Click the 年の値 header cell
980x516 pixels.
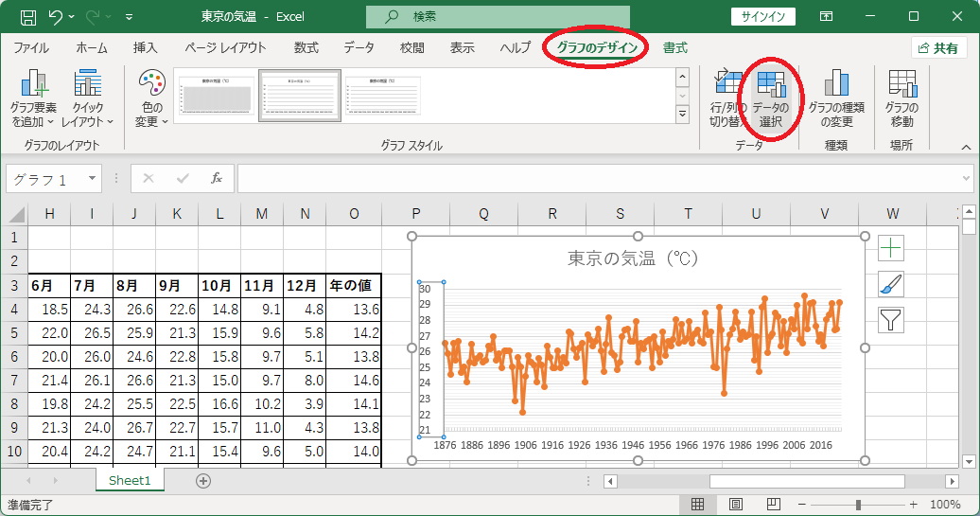coord(354,286)
